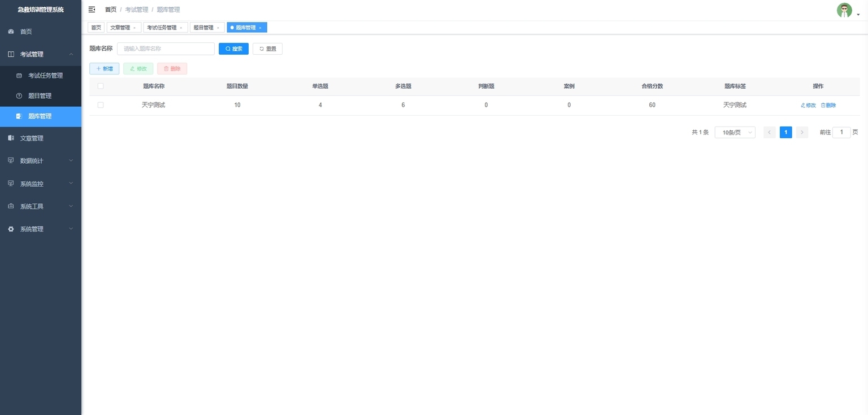The width and height of the screenshot is (868, 415).
Task: Go to the previous page arrow
Action: click(769, 132)
